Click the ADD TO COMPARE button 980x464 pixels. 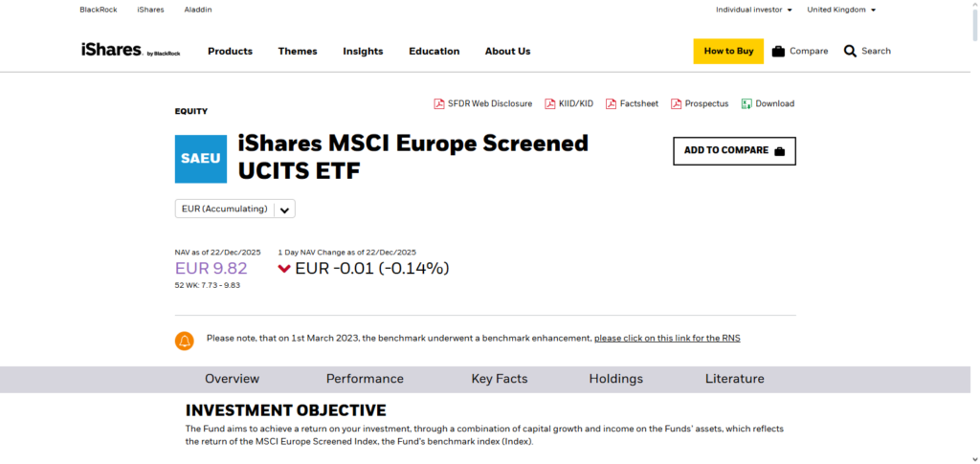click(x=734, y=151)
